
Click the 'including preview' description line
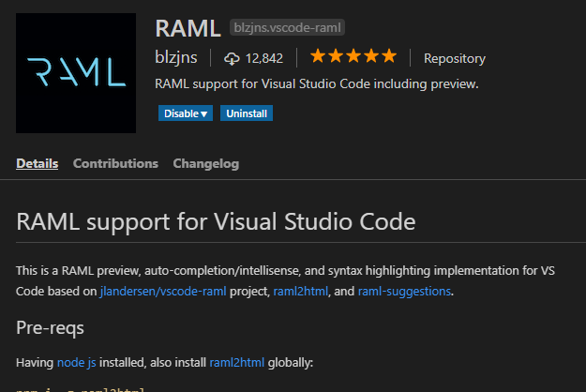coord(317,84)
